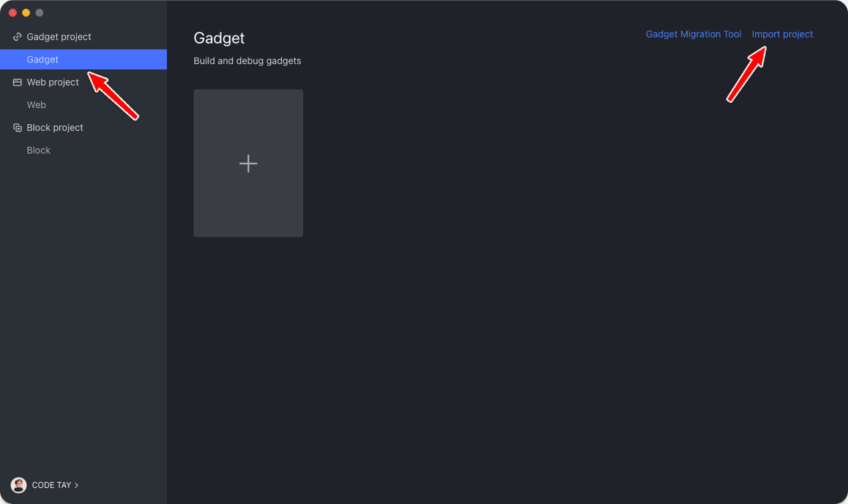The image size is (848, 504).
Task: Switch to the Web item in sidebar
Action: coord(36,105)
